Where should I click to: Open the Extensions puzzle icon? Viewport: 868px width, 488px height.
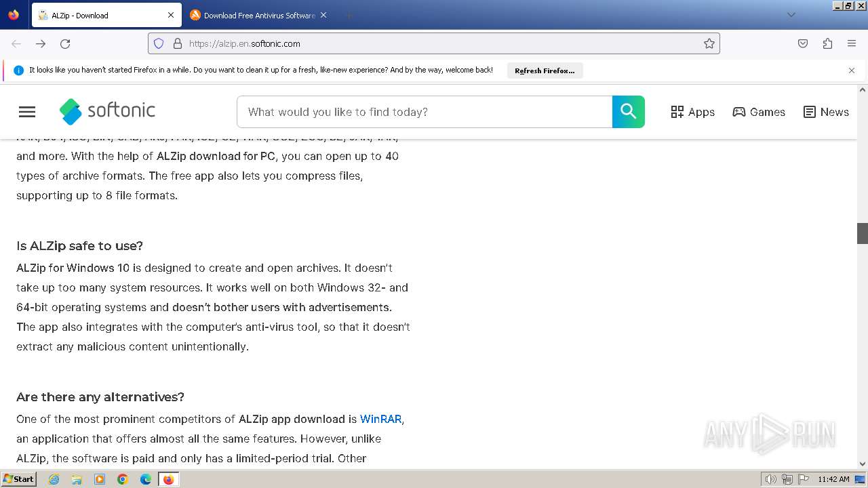[827, 43]
